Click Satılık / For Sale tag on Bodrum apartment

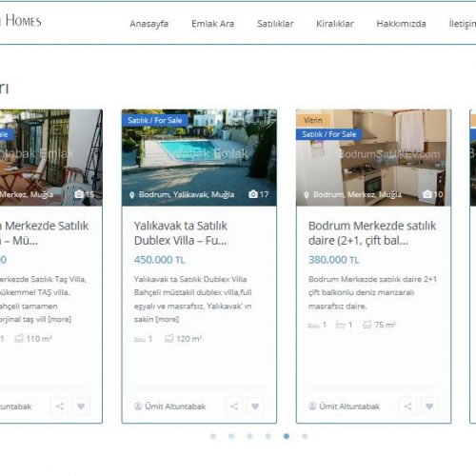tap(329, 134)
